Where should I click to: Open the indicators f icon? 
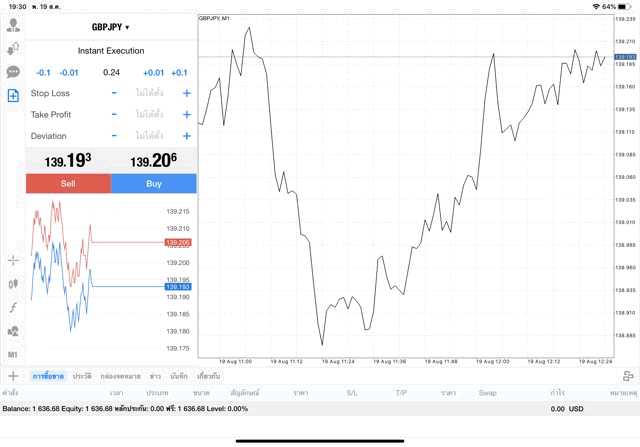point(13,307)
